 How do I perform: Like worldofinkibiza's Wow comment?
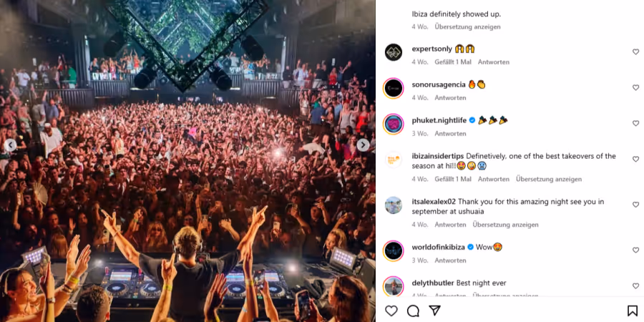[636, 250]
